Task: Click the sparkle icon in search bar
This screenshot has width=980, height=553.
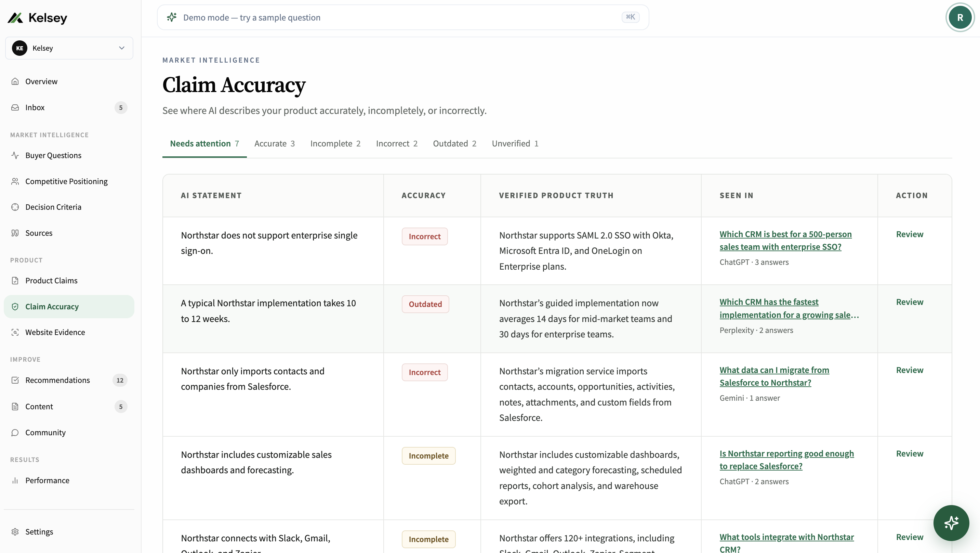Action: pos(172,17)
